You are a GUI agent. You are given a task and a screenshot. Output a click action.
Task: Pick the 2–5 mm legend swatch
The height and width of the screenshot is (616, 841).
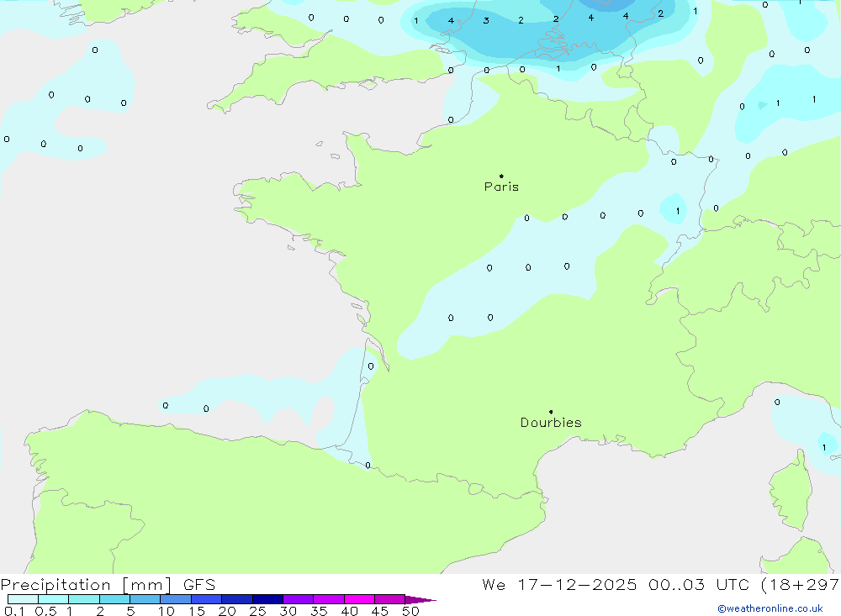pos(114,599)
